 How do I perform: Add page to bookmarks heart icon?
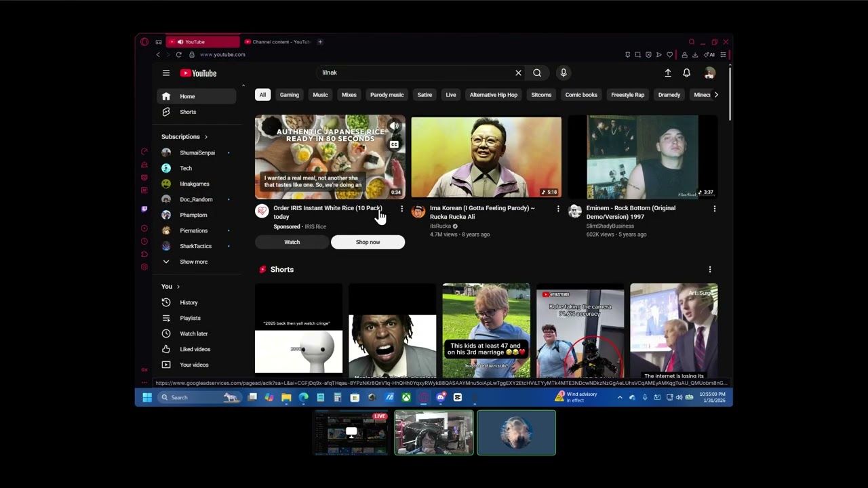(x=669, y=54)
